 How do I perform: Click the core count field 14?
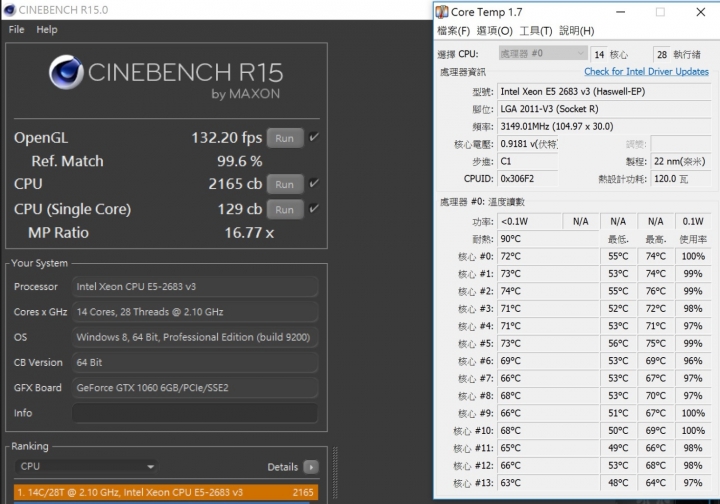coord(599,54)
